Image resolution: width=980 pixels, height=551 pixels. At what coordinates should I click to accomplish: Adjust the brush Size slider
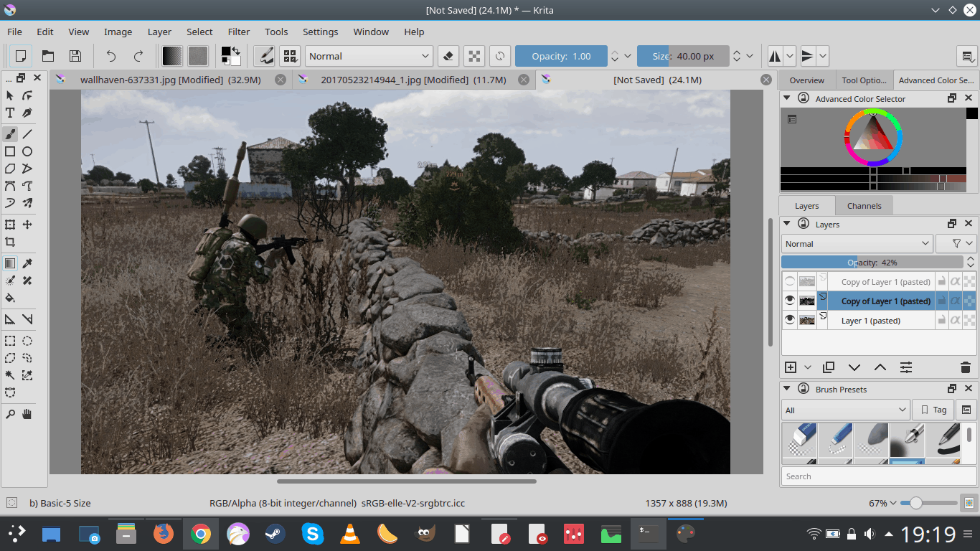click(684, 56)
